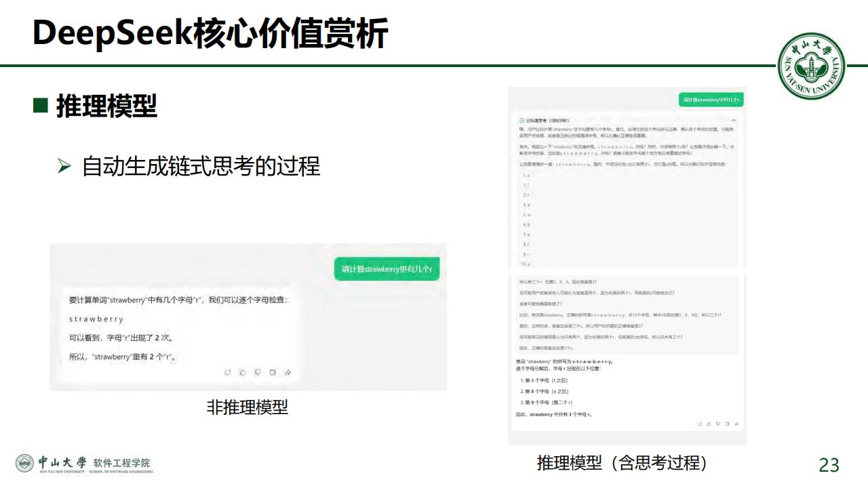Click green strawberry prompt bubble in left chat
The width and height of the screenshot is (868, 488).
pos(387,269)
